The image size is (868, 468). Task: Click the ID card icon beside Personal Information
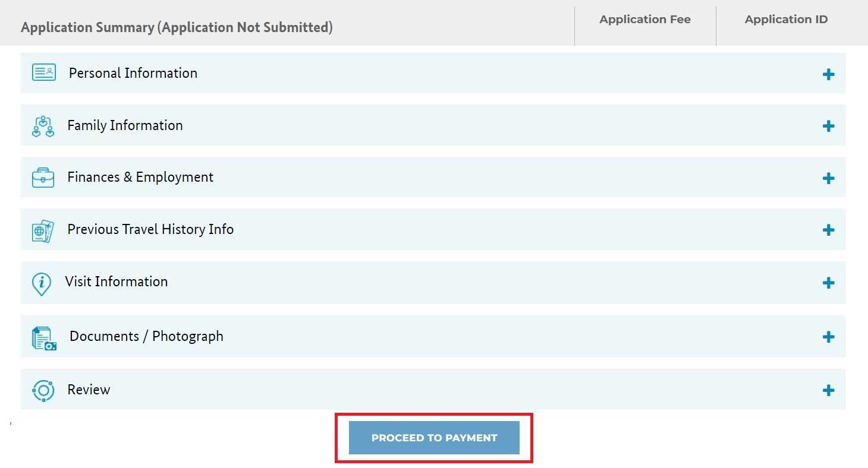43,73
